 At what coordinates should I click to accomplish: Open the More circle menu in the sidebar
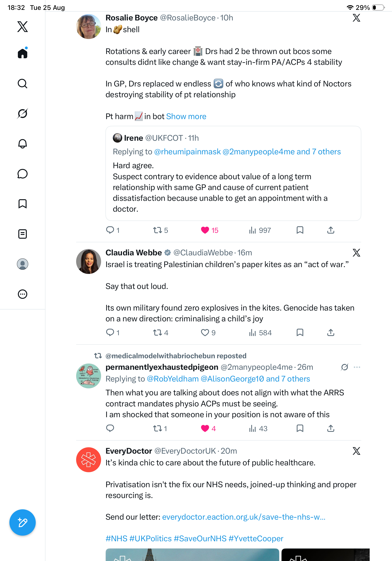(x=23, y=294)
